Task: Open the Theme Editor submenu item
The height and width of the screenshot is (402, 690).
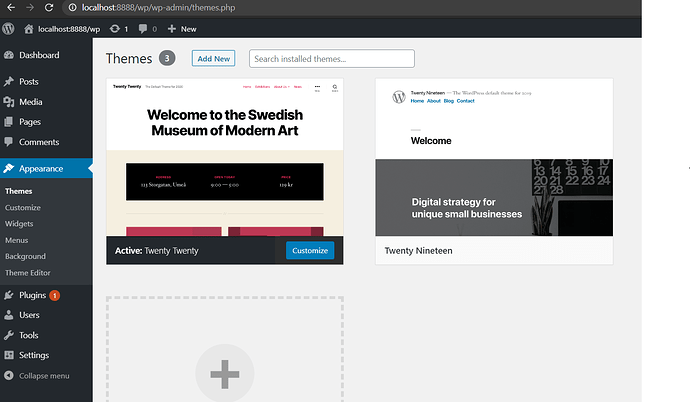Action: pyautogui.click(x=27, y=272)
